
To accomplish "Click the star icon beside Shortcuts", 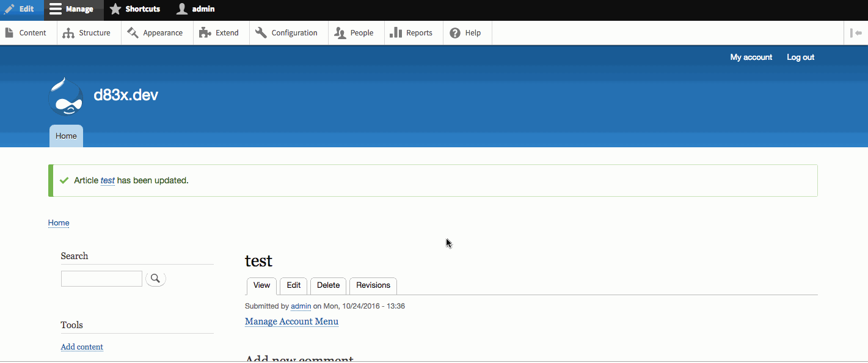I will [x=115, y=9].
